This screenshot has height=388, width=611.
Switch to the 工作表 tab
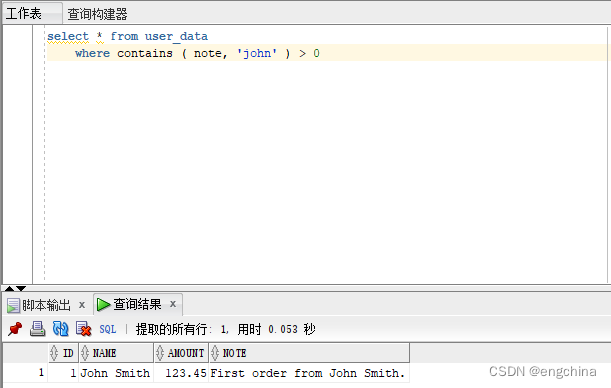pyautogui.click(x=23, y=14)
